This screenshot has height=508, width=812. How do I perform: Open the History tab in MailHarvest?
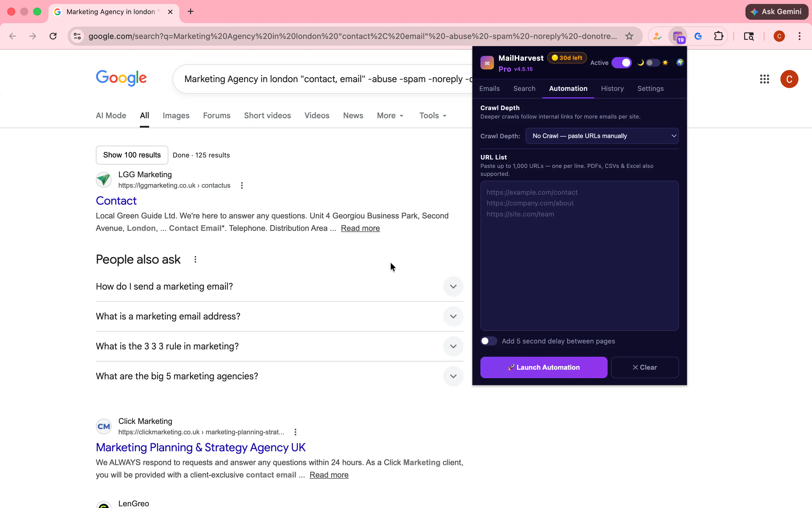pyautogui.click(x=612, y=89)
